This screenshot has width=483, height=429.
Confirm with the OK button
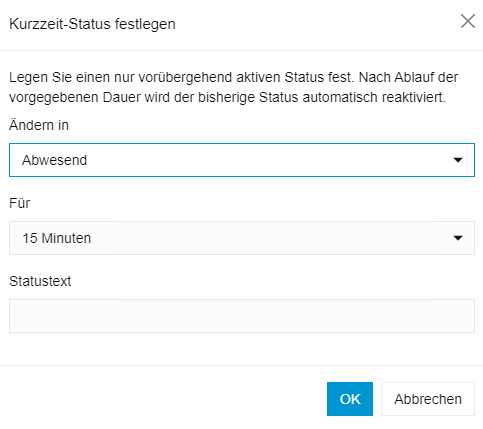coord(350,399)
